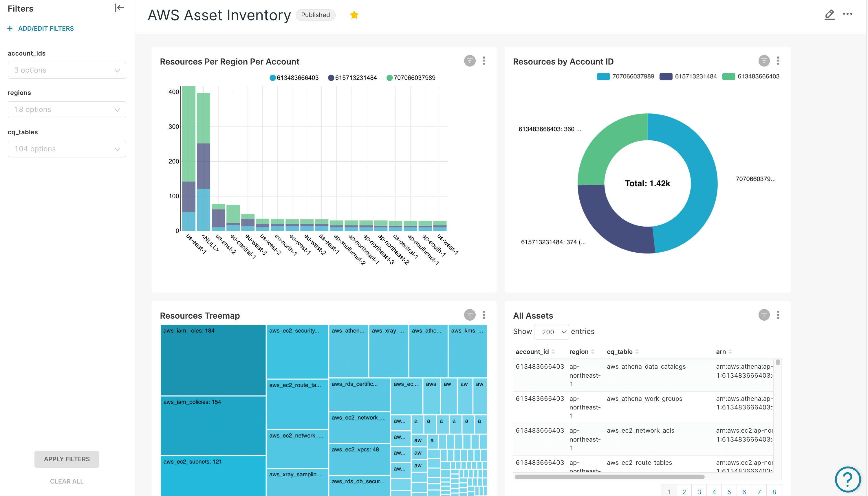Open the help question mark button

point(847,479)
